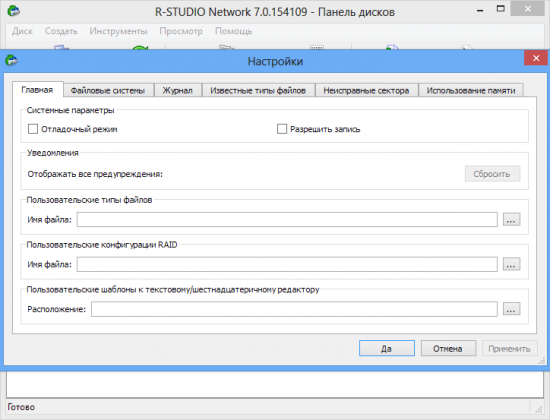Click the R-Studio icon in Настройки title bar
550x420 pixels.
coord(12,60)
